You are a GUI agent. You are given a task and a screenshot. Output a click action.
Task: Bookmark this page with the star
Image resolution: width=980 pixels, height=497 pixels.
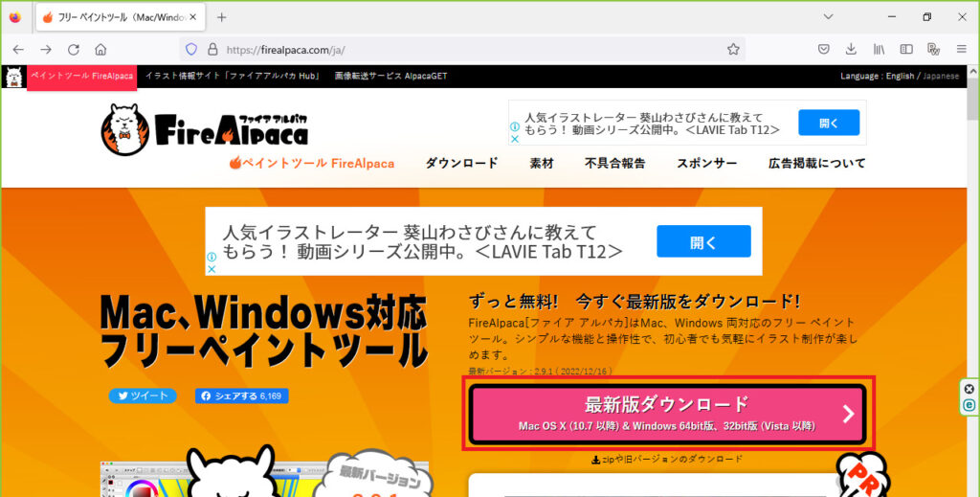pyautogui.click(x=733, y=50)
